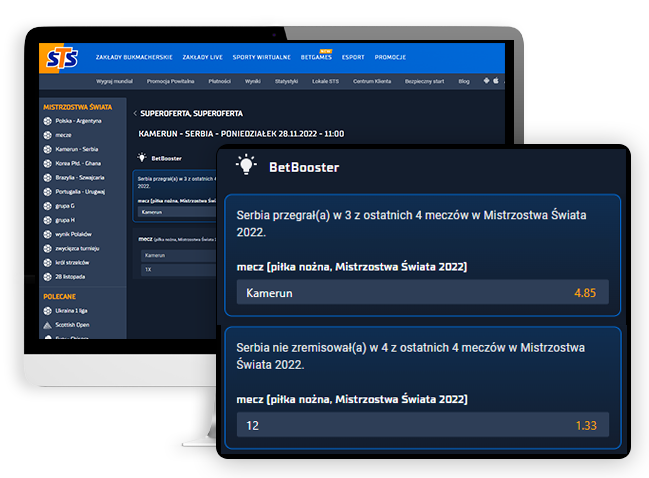Screen dimensions: 649x478
Task: Click soccer ball icon next to Kamerun - Serbia
Action: (x=48, y=149)
